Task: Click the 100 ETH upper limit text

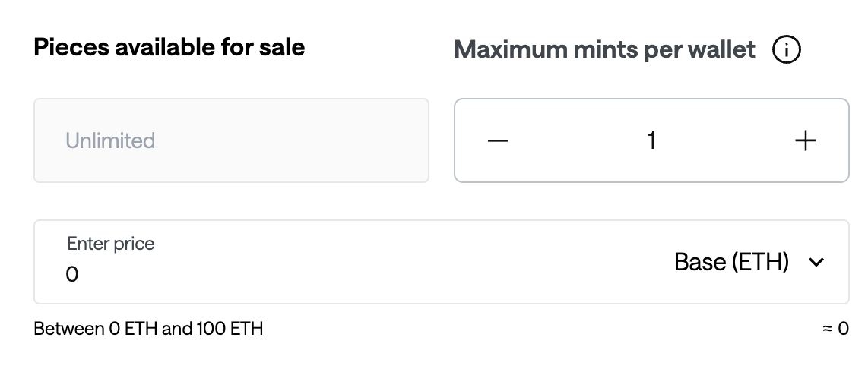Action: click(x=230, y=330)
